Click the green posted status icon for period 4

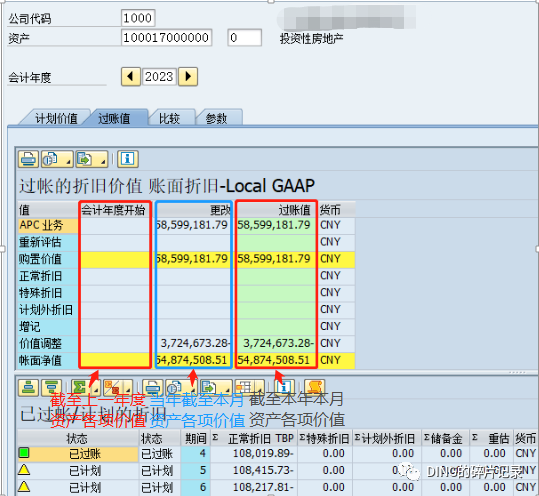click(24, 453)
